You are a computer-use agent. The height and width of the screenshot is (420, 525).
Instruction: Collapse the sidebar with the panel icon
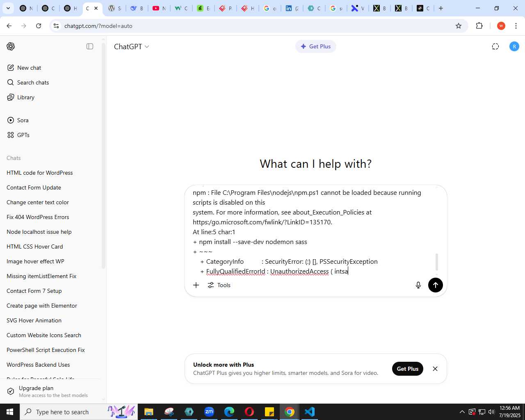tap(90, 46)
